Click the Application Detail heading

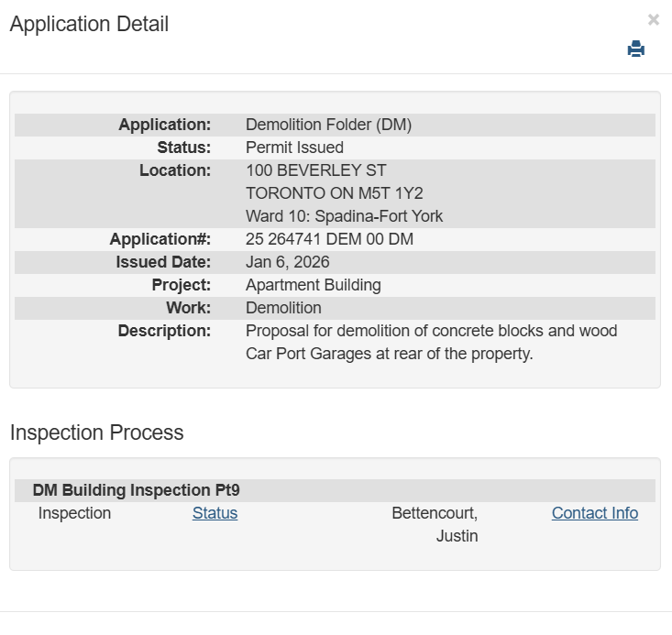click(x=89, y=25)
